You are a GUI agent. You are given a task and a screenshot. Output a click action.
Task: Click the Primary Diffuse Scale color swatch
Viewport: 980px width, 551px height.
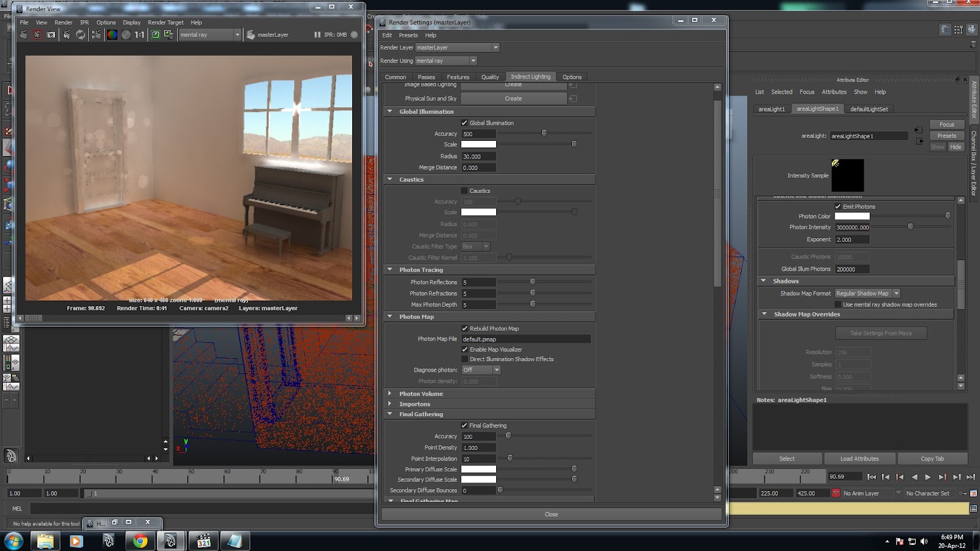478,470
